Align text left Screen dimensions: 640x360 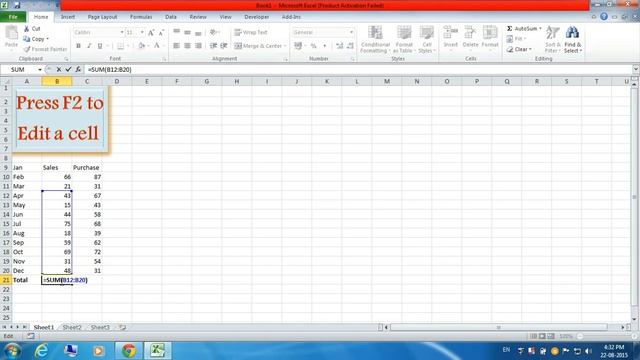coord(176,46)
